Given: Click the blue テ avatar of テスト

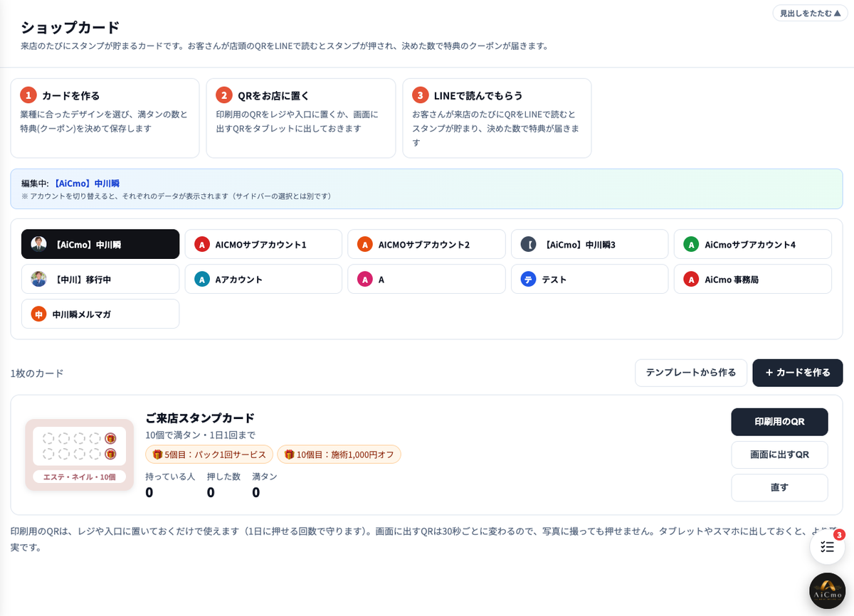Looking at the screenshot, I should tap(528, 279).
